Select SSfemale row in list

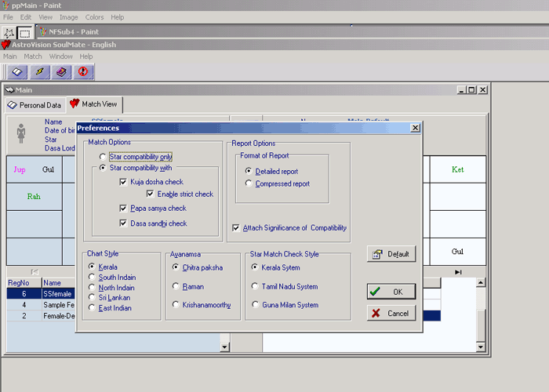(x=41, y=294)
